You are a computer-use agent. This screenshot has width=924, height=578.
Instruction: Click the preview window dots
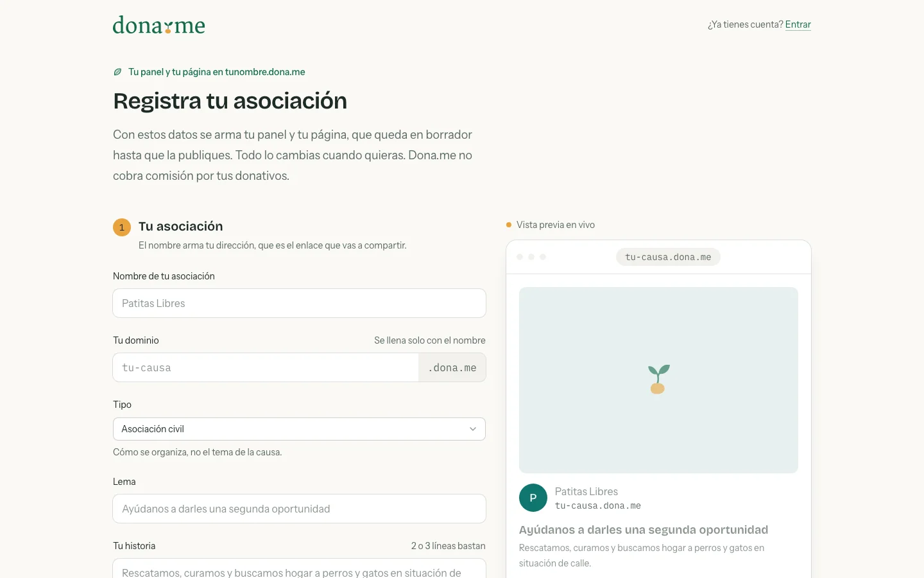(x=531, y=257)
